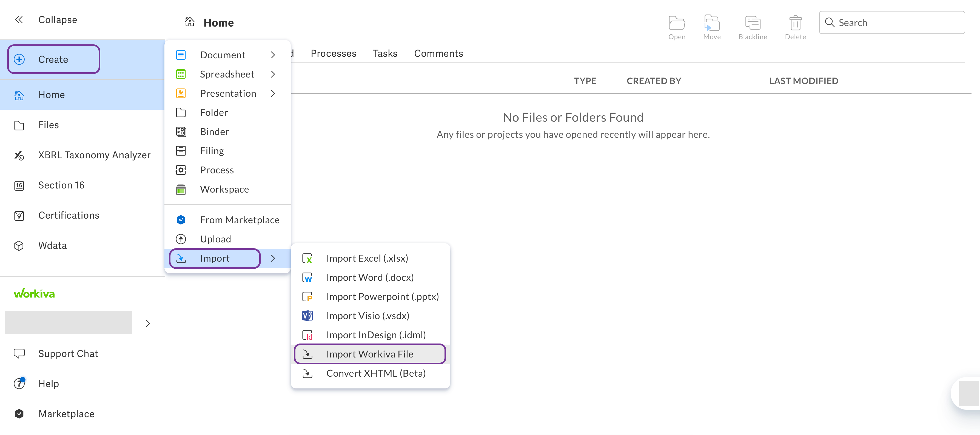980x435 pixels.
Task: Switch to the Processes tab
Action: (333, 53)
